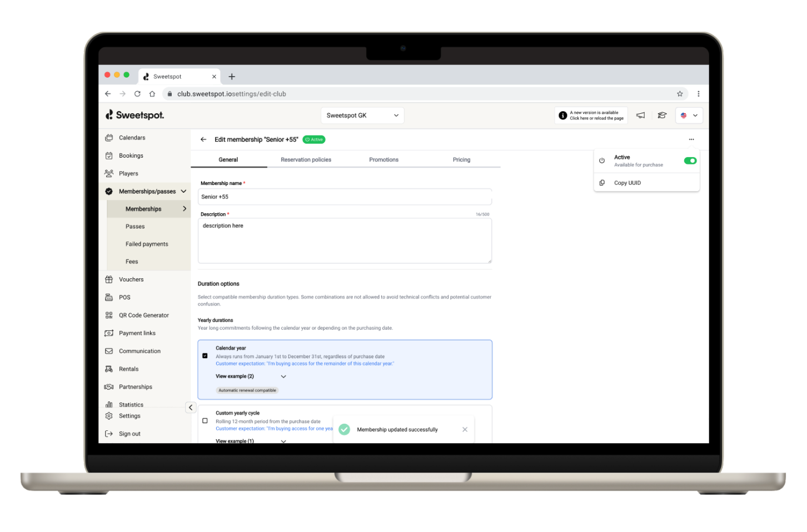The width and height of the screenshot is (807, 532).
Task: Uncheck the Calendar year checkbox
Action: (x=205, y=356)
